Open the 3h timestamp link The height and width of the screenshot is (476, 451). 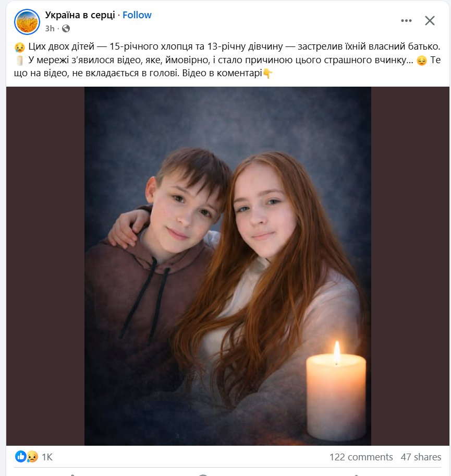click(x=50, y=28)
